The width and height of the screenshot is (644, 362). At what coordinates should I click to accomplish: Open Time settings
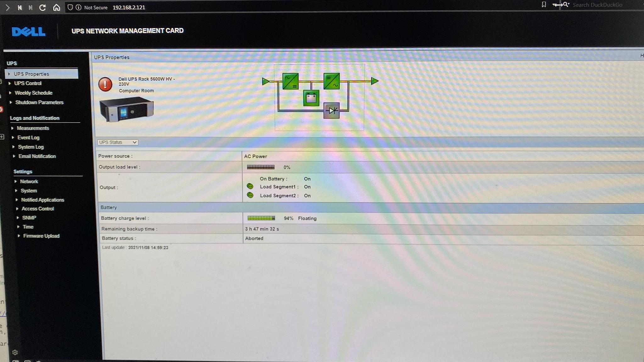click(28, 227)
